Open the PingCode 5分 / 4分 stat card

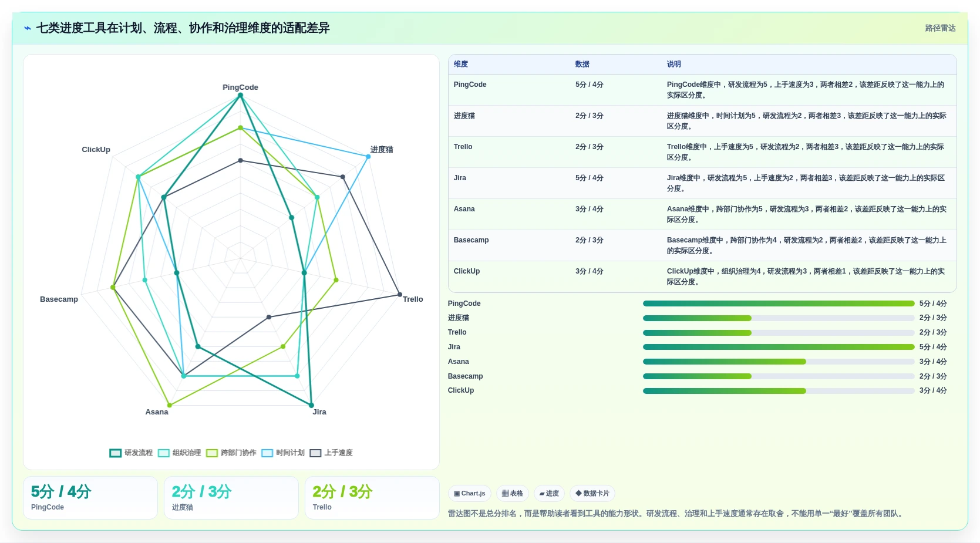[x=90, y=498]
